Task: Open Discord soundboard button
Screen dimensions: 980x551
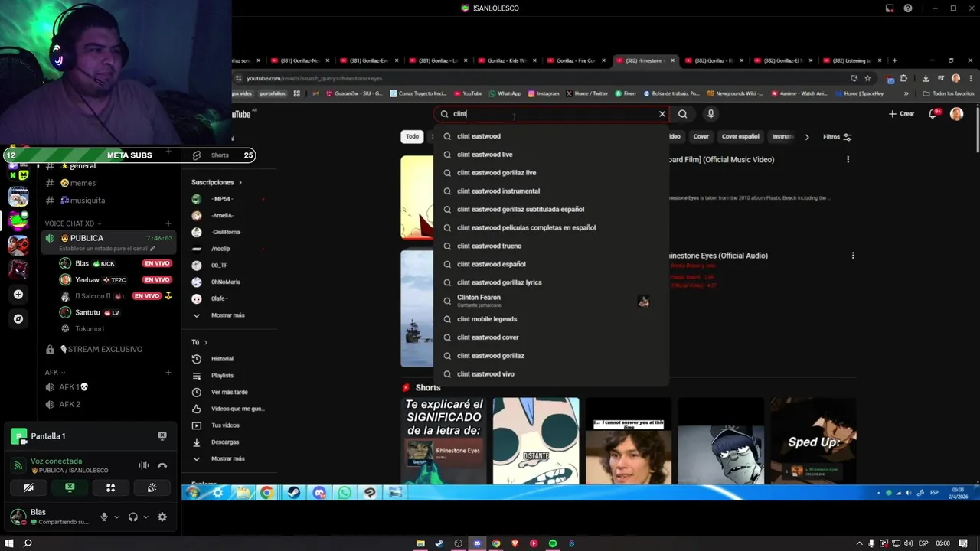Action: [x=152, y=487]
